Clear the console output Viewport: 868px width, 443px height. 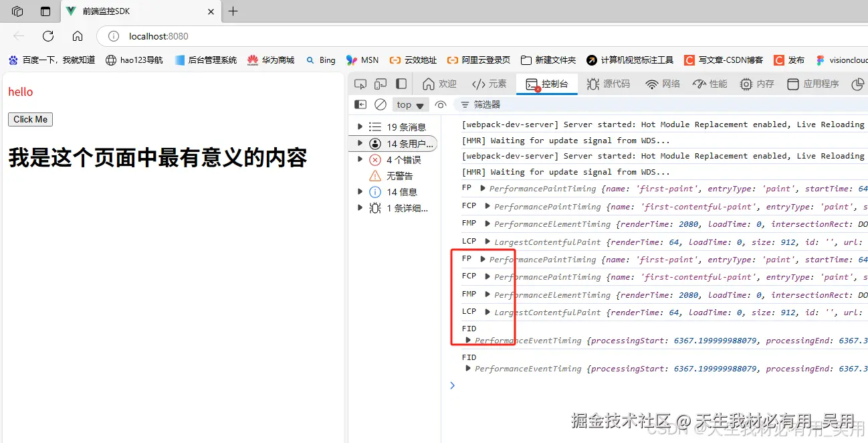click(x=381, y=104)
